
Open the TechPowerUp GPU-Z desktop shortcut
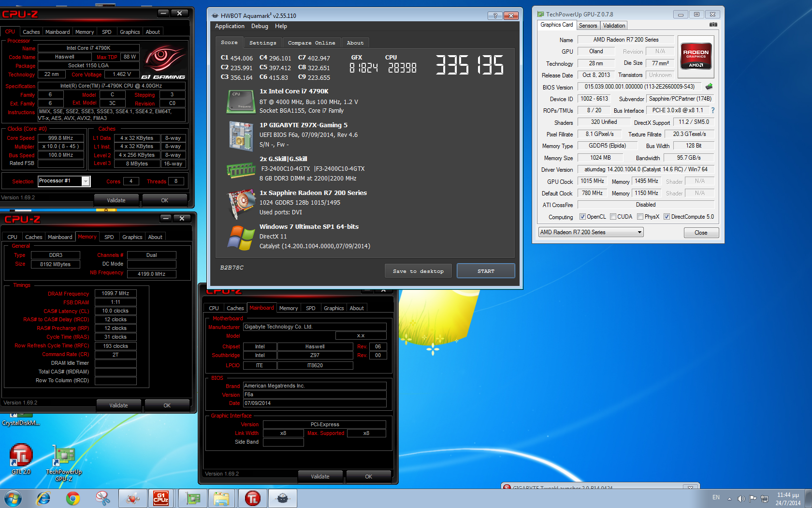64,463
